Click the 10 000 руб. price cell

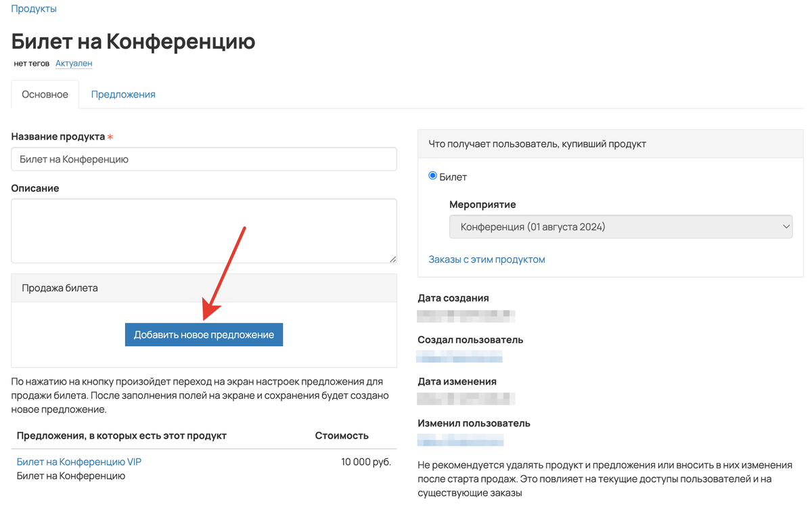(x=366, y=462)
